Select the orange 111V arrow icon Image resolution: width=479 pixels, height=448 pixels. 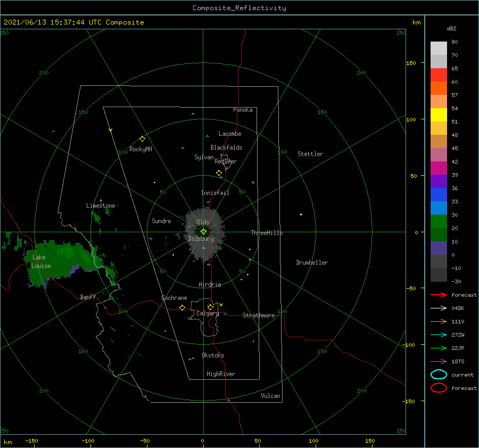[439, 321]
